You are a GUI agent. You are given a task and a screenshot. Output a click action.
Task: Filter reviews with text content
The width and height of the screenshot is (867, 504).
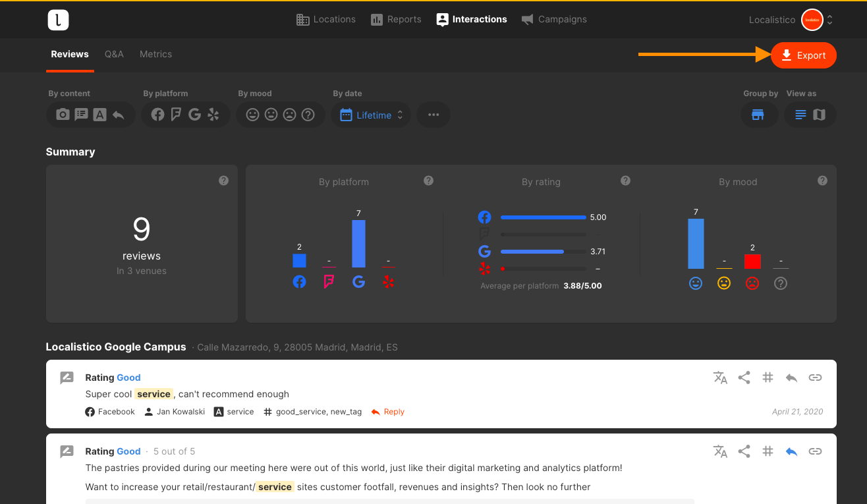81,115
